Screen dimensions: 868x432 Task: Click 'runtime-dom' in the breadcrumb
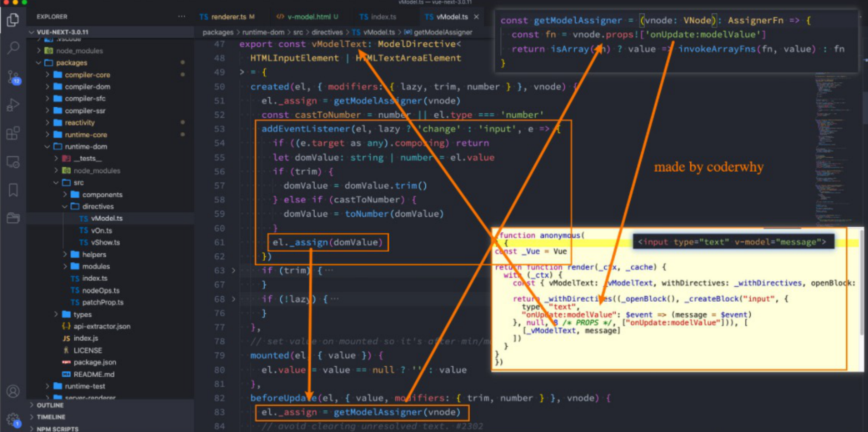(x=263, y=32)
